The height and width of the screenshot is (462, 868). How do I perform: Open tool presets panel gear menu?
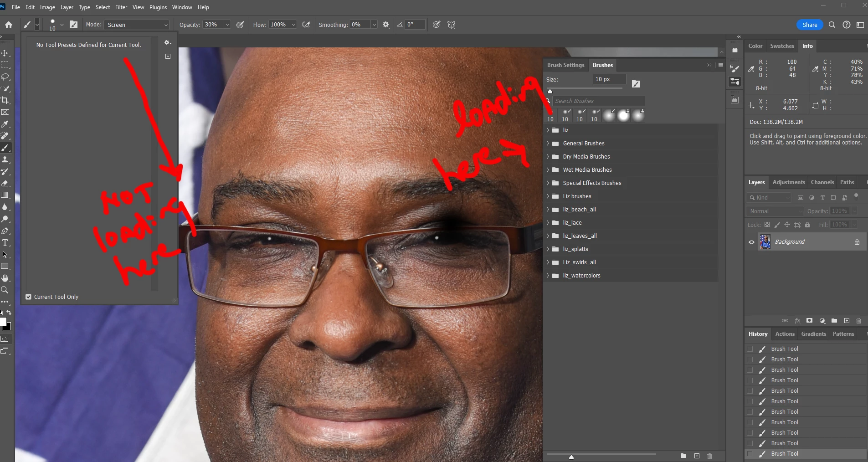[x=168, y=42]
